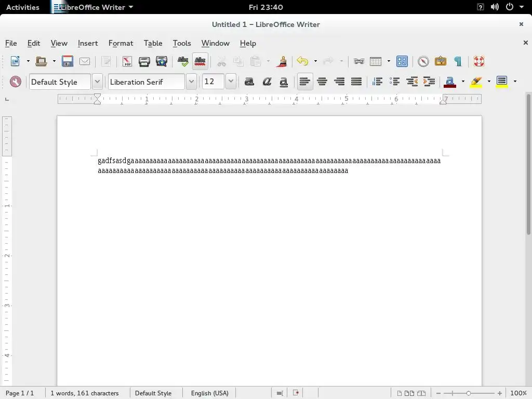The width and height of the screenshot is (532, 399).
Task: Click the Email document envelope icon
Action: [85, 61]
